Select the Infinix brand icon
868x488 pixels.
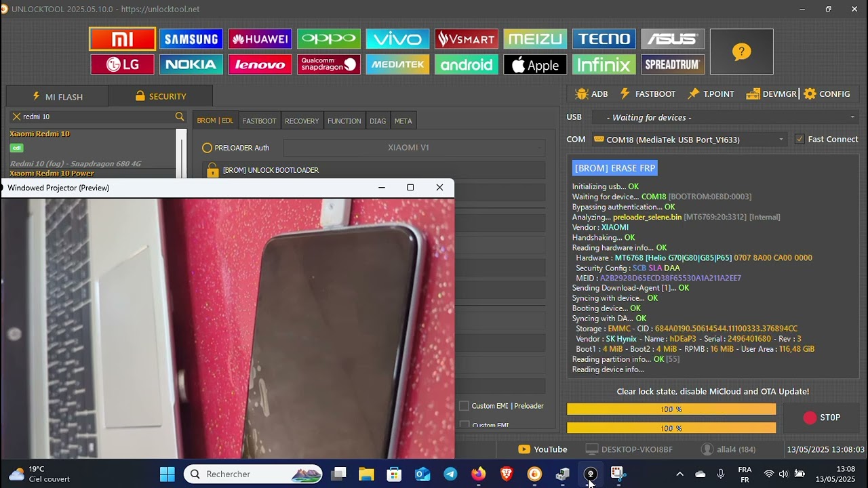604,64
